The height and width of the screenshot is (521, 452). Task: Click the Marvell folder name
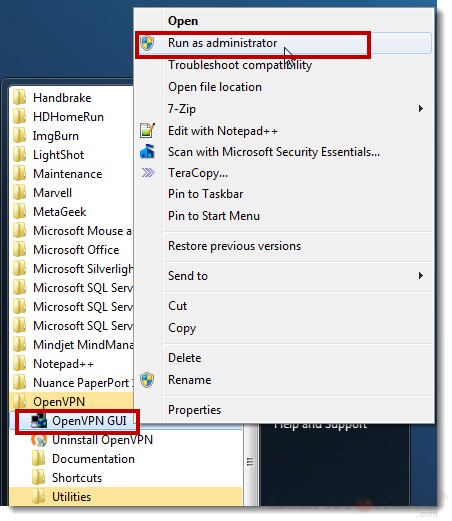pos(53,193)
